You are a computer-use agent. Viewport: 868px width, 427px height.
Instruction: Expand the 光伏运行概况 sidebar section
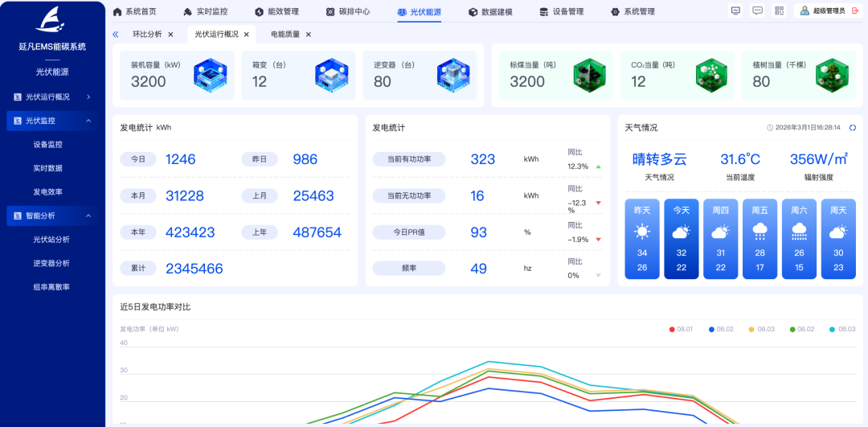52,96
